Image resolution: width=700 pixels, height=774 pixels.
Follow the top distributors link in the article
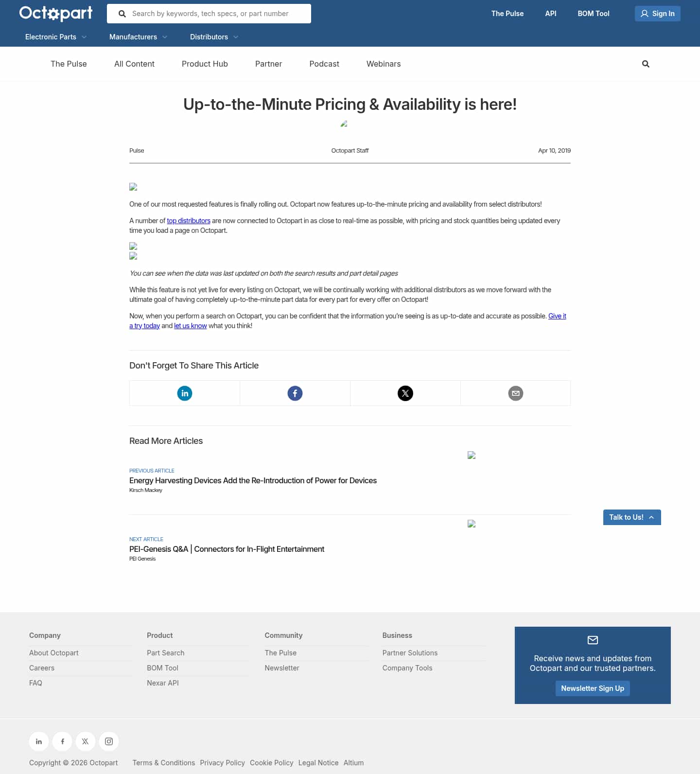(188, 220)
